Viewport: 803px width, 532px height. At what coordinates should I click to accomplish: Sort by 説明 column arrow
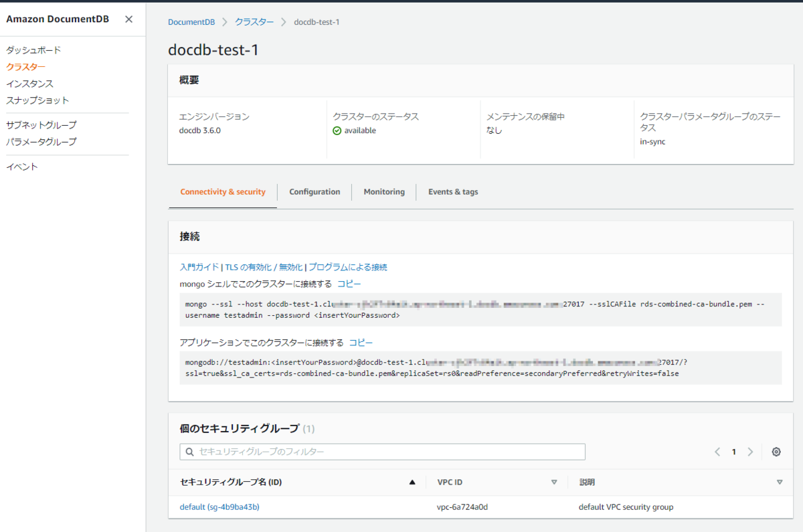click(x=780, y=482)
